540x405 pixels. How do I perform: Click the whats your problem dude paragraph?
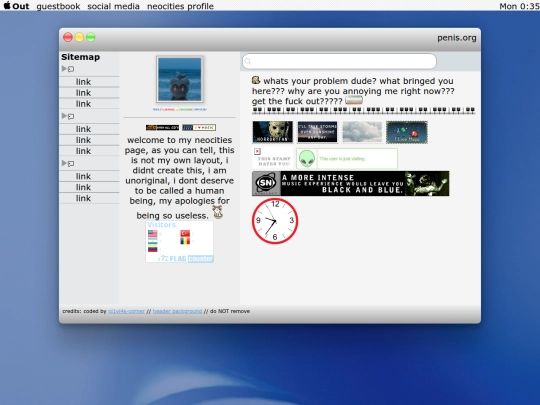(x=353, y=91)
